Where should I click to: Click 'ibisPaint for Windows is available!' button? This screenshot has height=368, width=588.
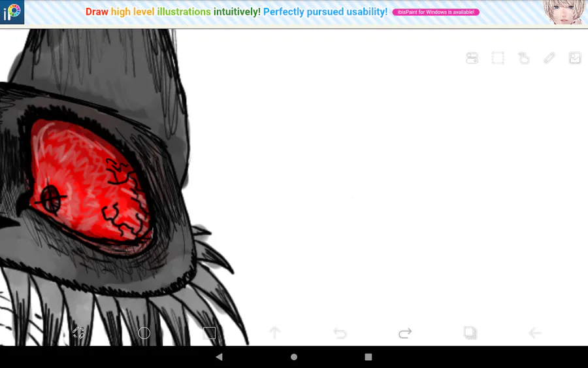pyautogui.click(x=436, y=12)
